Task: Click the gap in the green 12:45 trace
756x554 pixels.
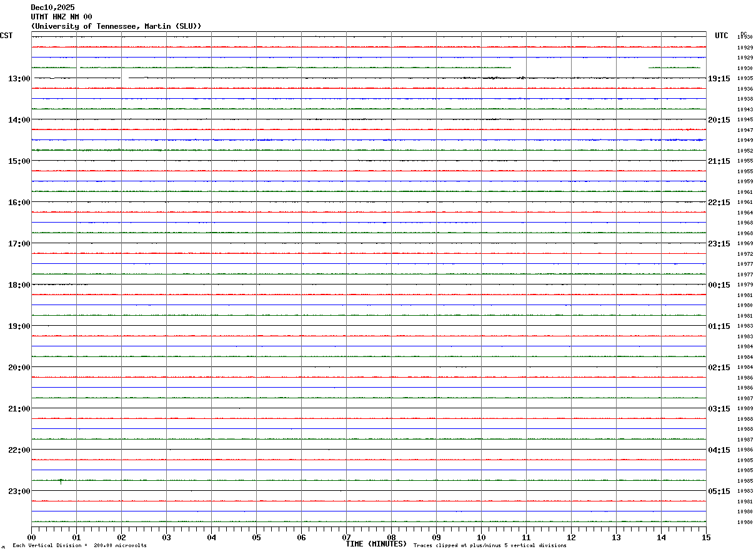Action: coord(579,68)
